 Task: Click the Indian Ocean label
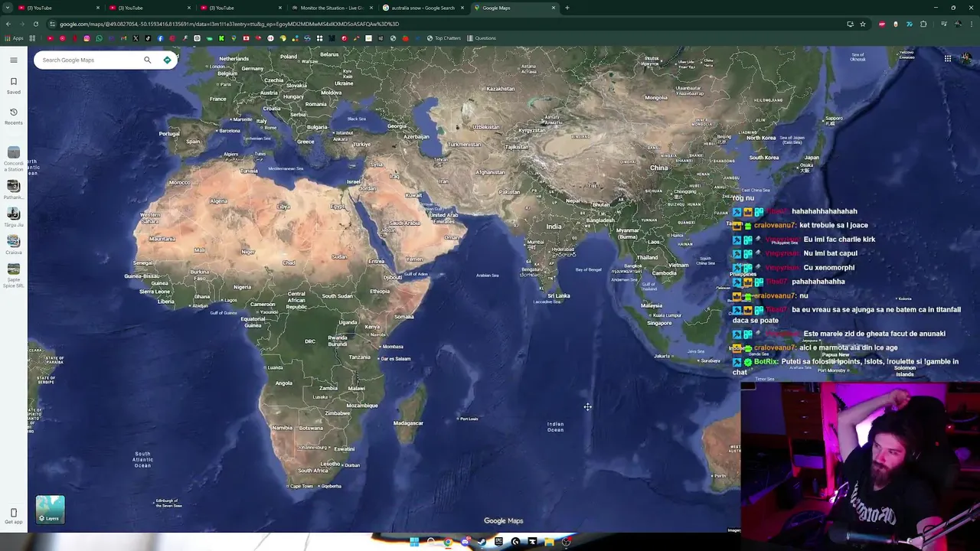click(555, 427)
